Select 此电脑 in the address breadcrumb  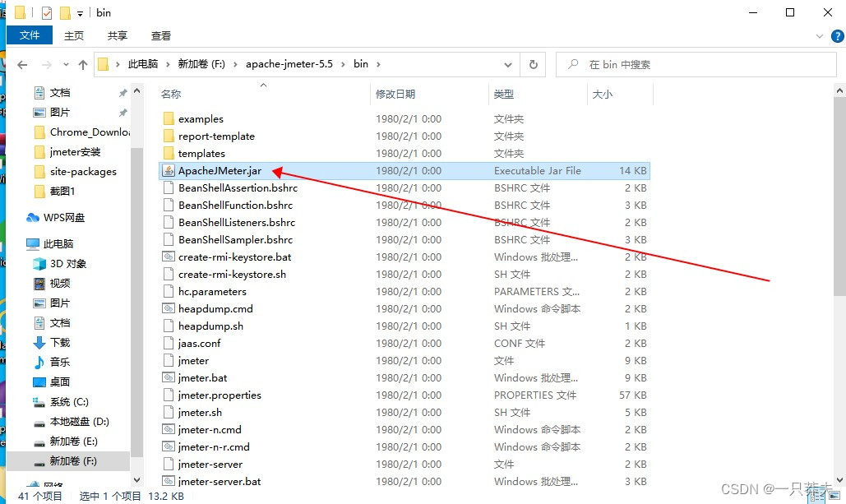coord(143,64)
